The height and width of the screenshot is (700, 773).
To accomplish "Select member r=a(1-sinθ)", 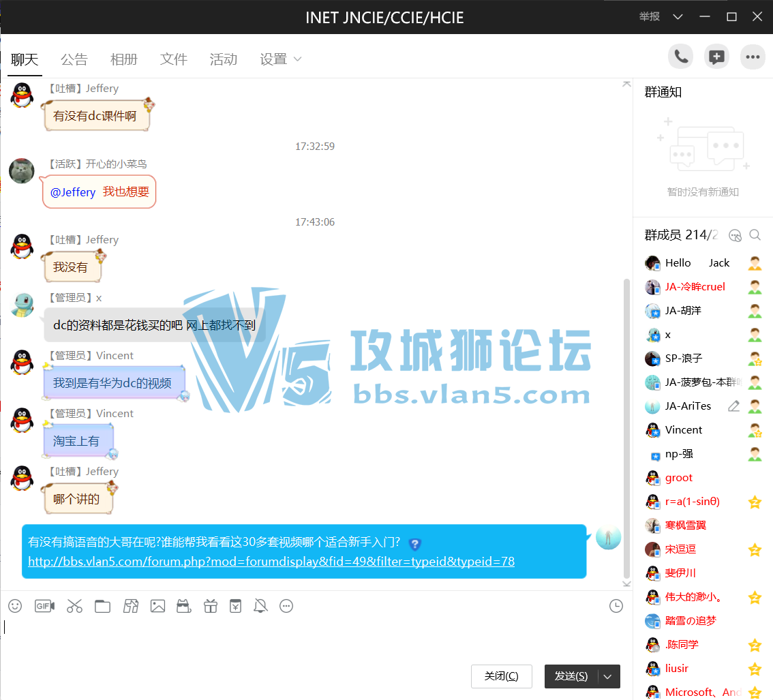I will point(703,502).
